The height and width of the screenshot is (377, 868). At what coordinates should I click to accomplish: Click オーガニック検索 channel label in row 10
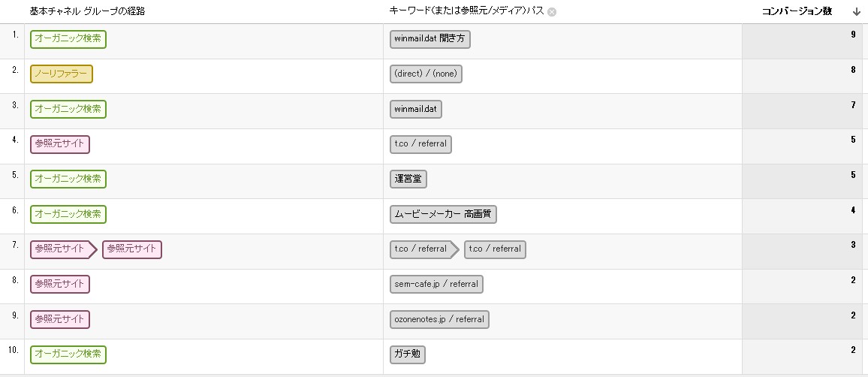click(68, 354)
